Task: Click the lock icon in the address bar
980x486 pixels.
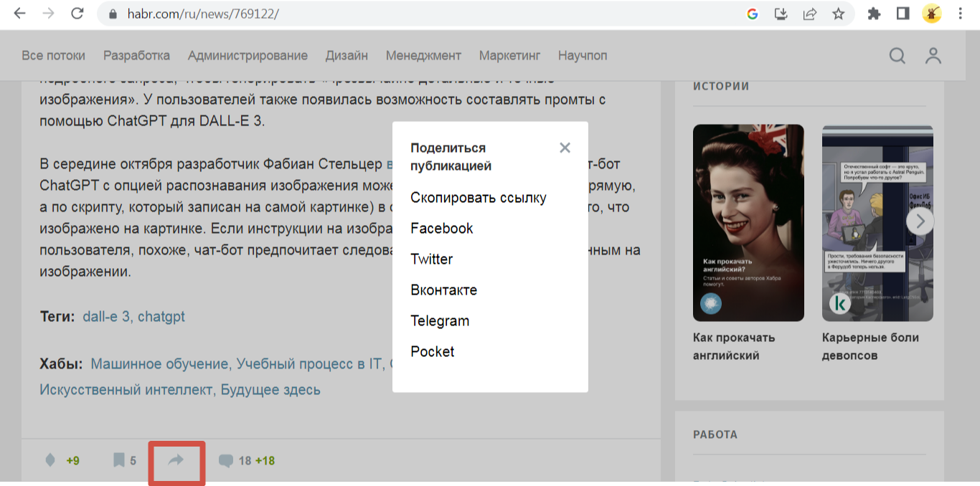Action: pyautogui.click(x=112, y=14)
